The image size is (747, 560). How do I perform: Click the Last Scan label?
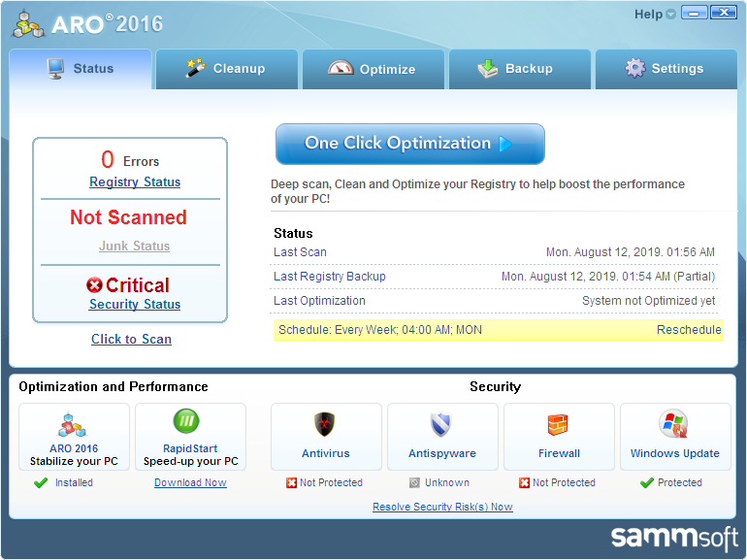[x=300, y=252]
